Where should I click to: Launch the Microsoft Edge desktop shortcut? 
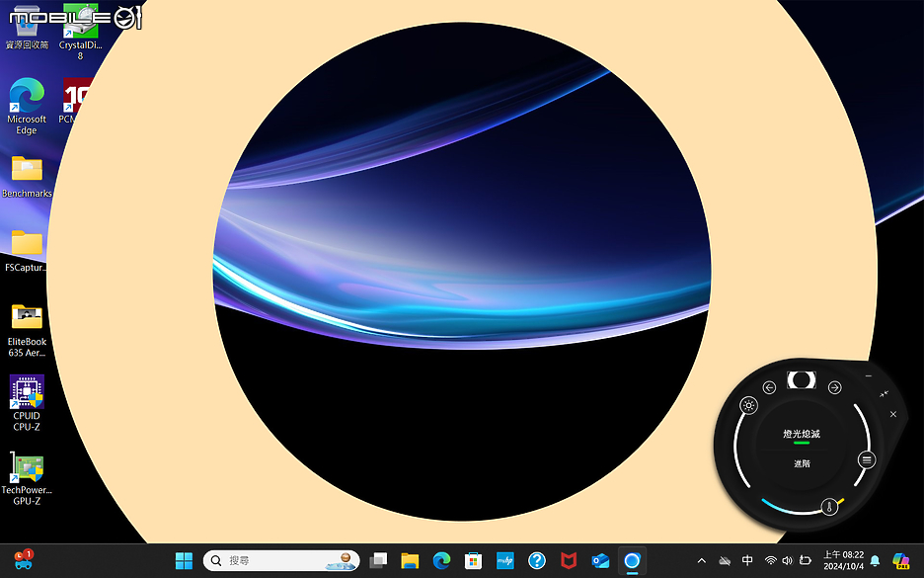pos(27,106)
